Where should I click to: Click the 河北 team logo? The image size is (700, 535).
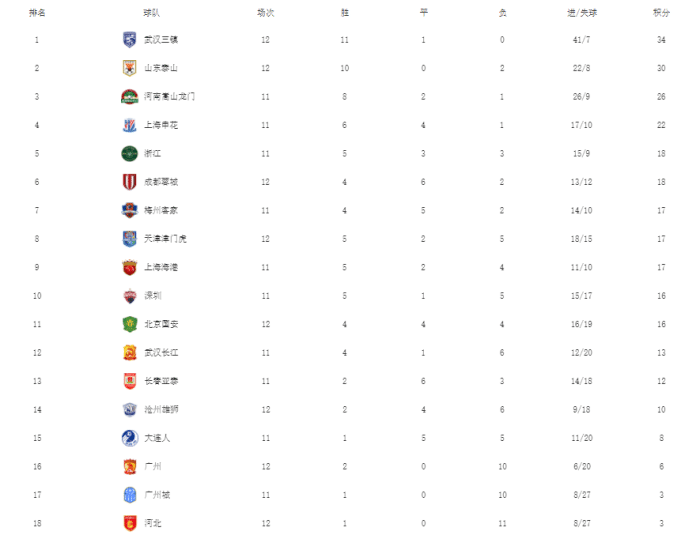pyautogui.click(x=129, y=523)
